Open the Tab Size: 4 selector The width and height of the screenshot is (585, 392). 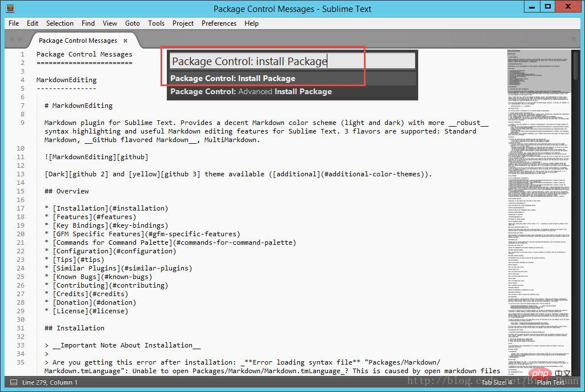[496, 382]
